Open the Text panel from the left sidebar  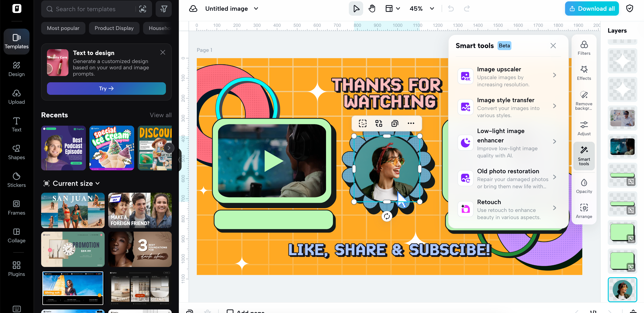click(x=17, y=124)
